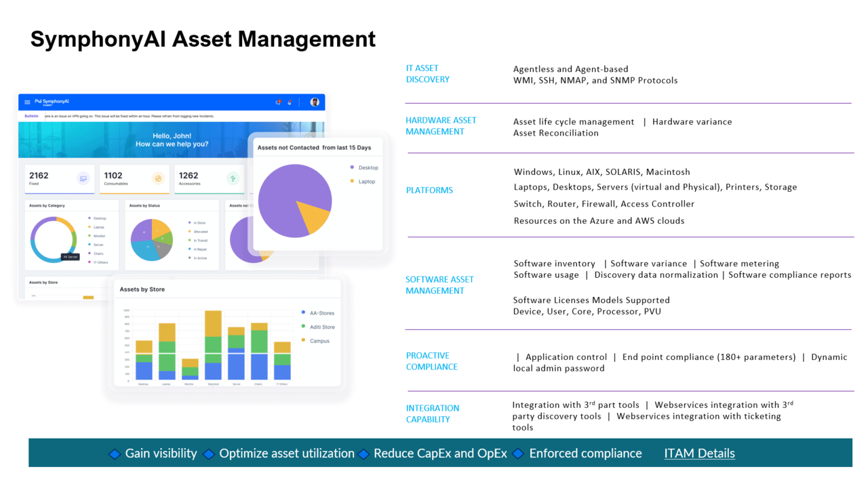This screenshot has width=868, height=488.
Task: Click 'Switch, Router, Firewall, Access Controller' line
Action: point(604,204)
